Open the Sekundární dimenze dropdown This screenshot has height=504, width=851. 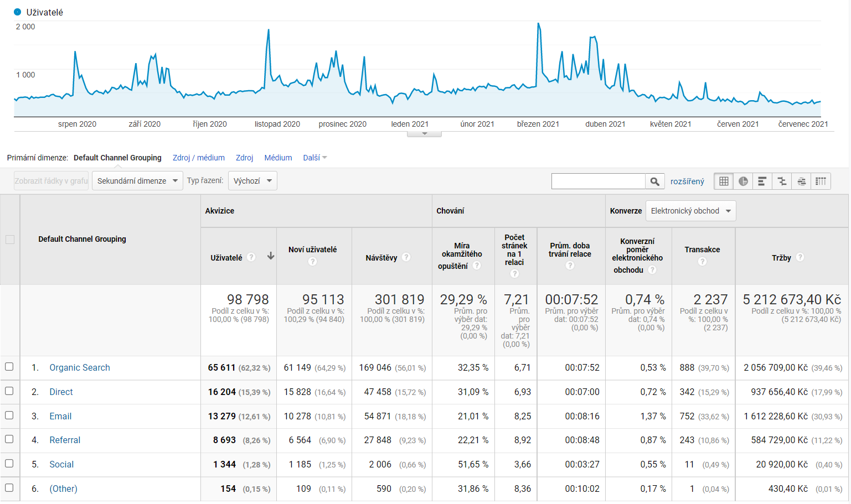137,181
